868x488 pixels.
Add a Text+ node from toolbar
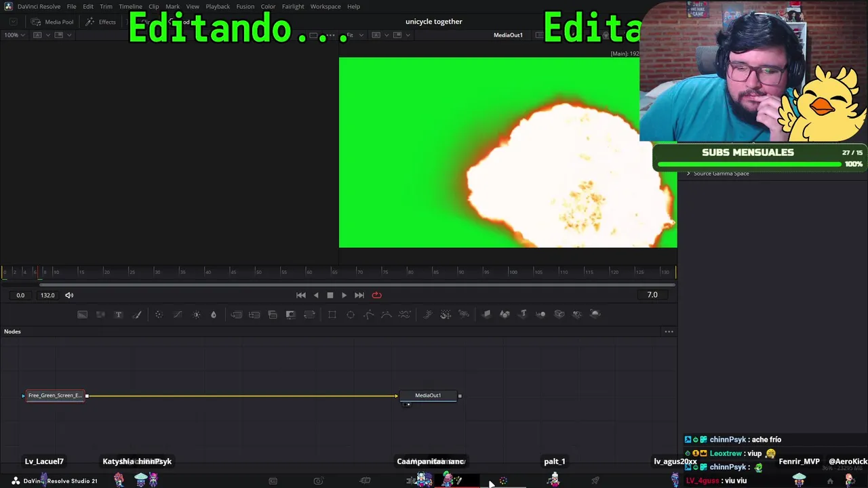(119, 314)
